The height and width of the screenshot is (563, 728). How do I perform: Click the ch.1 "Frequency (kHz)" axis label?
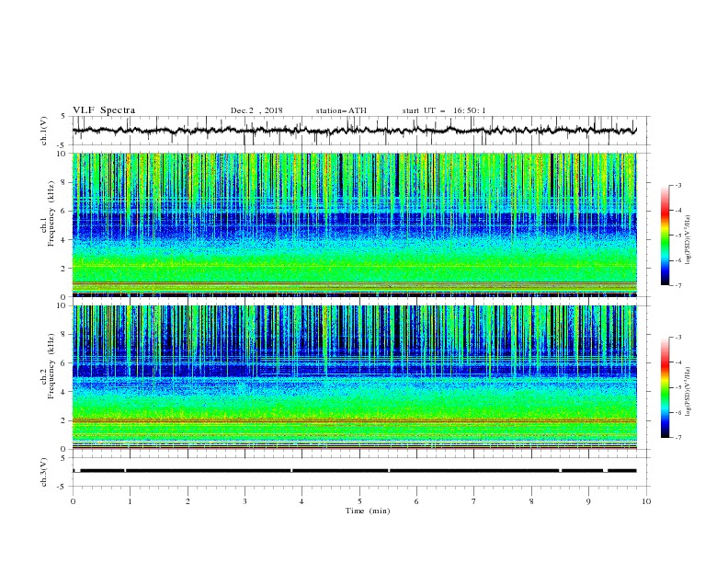tap(51, 212)
